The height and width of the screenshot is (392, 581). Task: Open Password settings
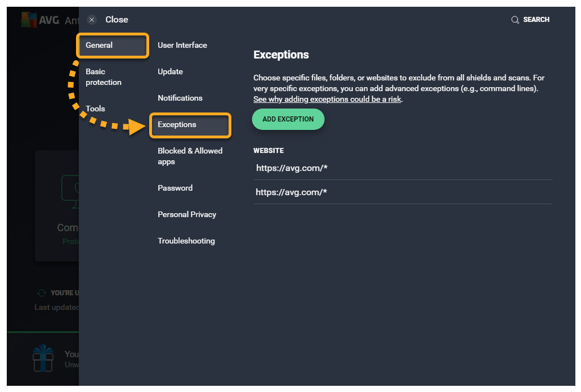[x=175, y=188]
